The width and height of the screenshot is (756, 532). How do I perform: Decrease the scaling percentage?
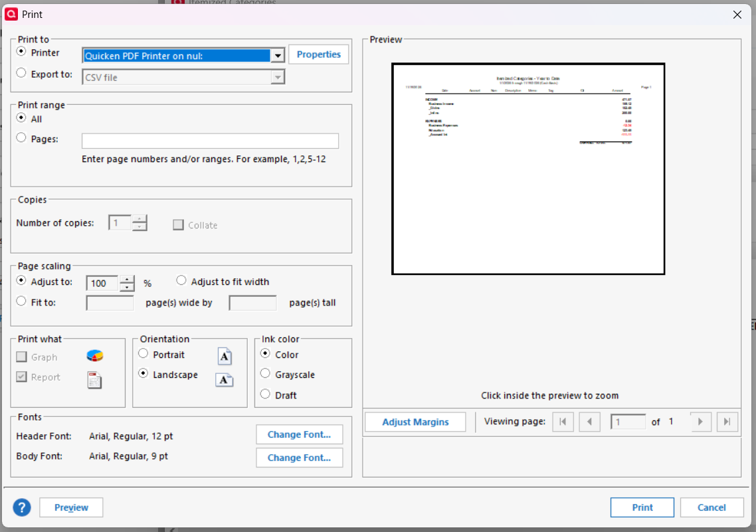pos(127,287)
